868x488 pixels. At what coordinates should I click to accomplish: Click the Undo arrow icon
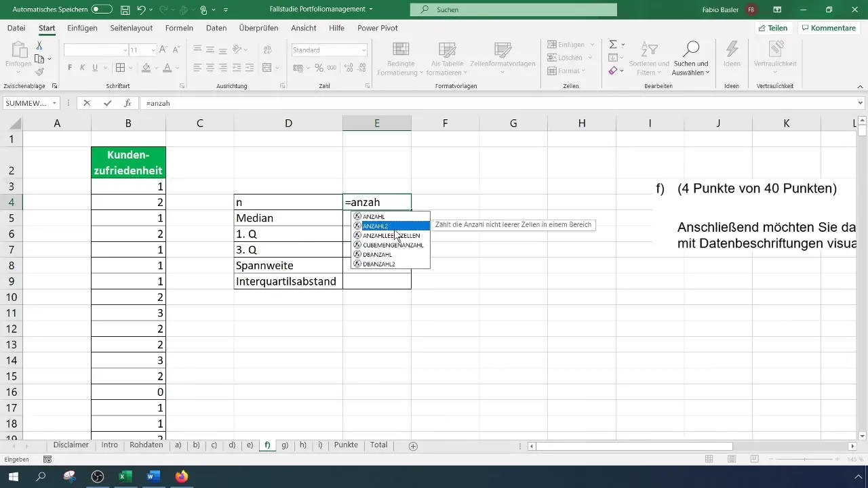(141, 9)
